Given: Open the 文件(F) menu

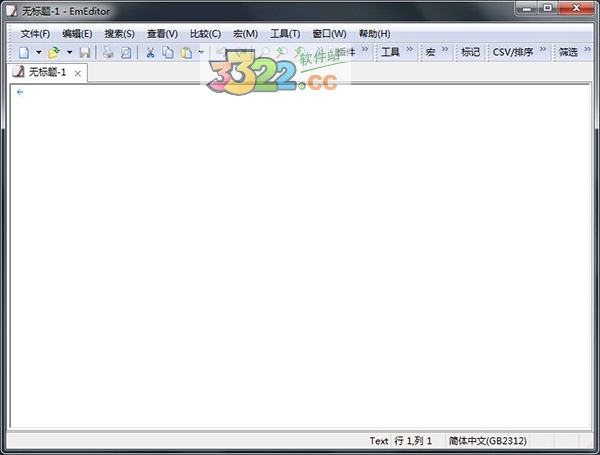Looking at the screenshot, I should click(35, 34).
